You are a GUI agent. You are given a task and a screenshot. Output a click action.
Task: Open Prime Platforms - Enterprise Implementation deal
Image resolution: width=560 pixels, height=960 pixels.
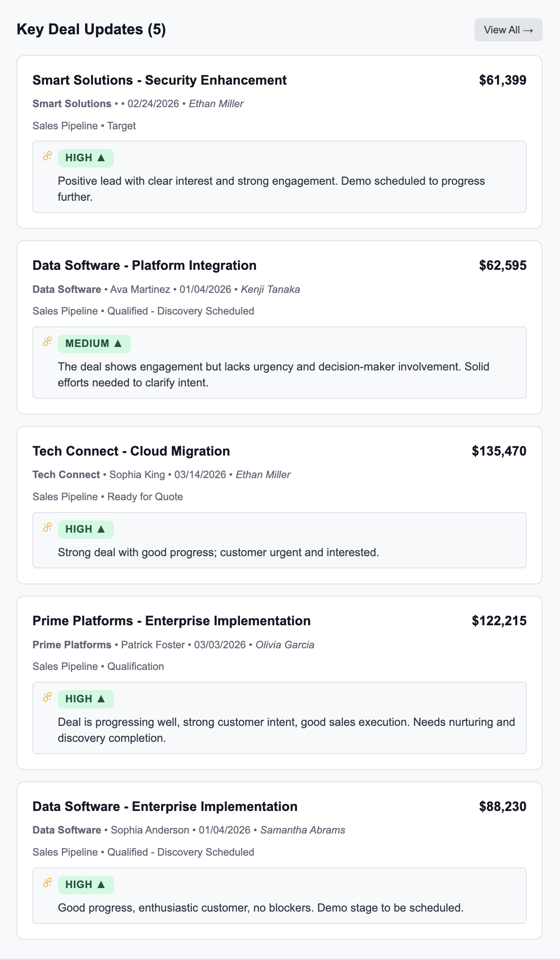click(171, 621)
